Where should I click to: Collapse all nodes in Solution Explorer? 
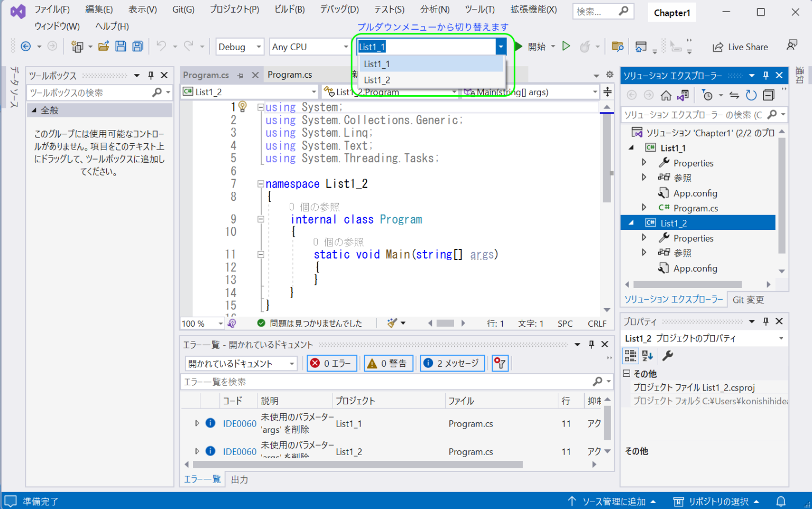pyautogui.click(x=769, y=95)
